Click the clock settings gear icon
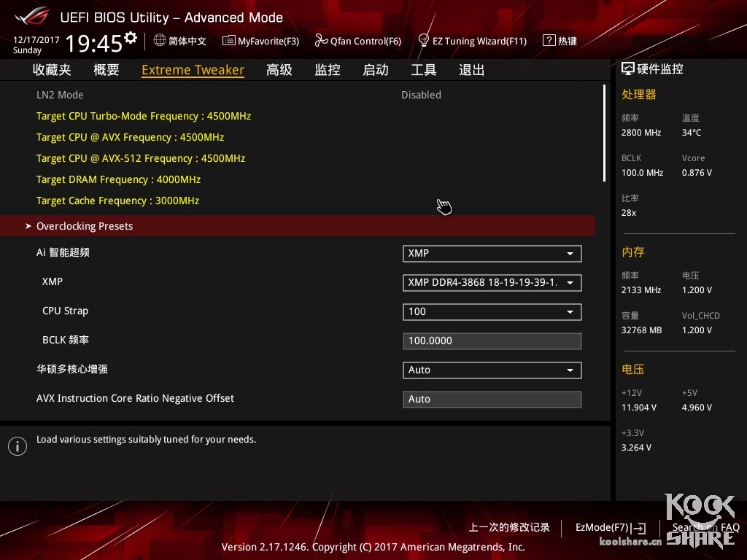Screen dimensions: 747x560 [131, 37]
